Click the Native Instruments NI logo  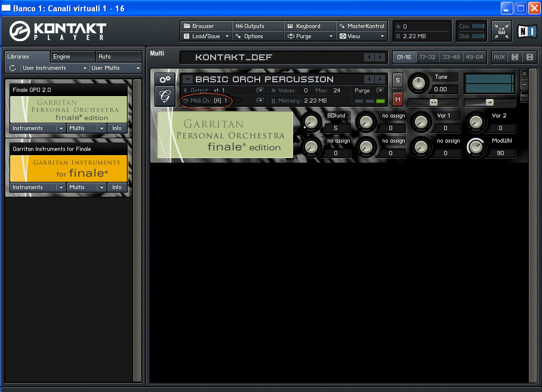coord(527,32)
